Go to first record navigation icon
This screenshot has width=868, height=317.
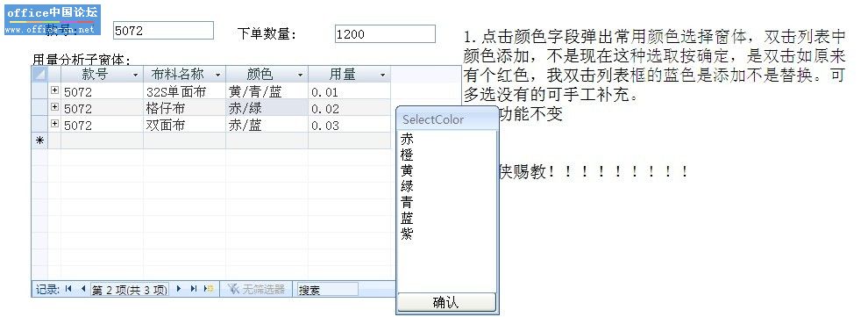[68, 289]
